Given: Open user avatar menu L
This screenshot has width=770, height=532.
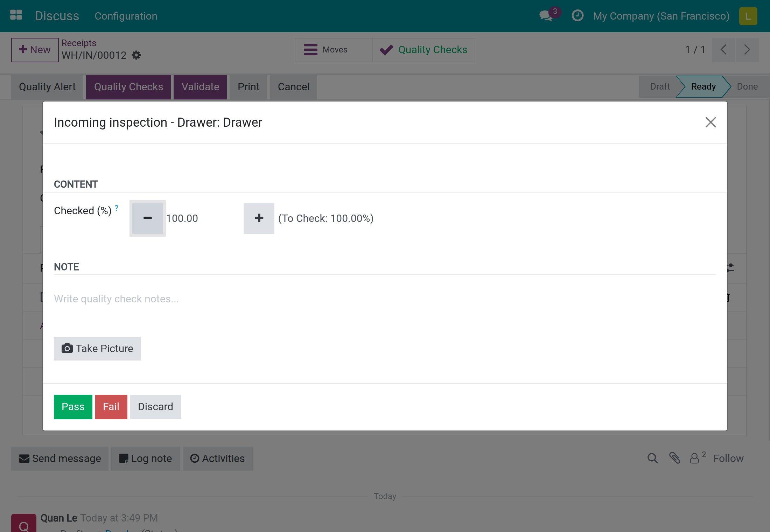Looking at the screenshot, I should [x=748, y=16].
